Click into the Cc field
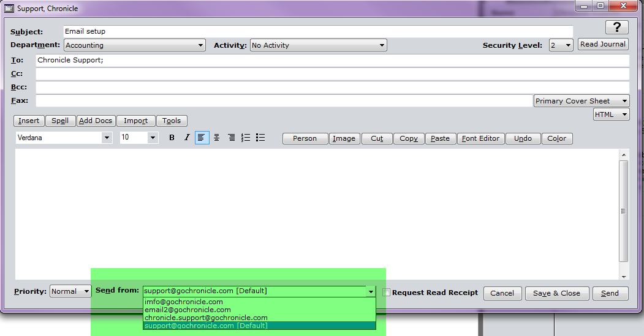The width and height of the screenshot is (644, 336). click(332, 74)
